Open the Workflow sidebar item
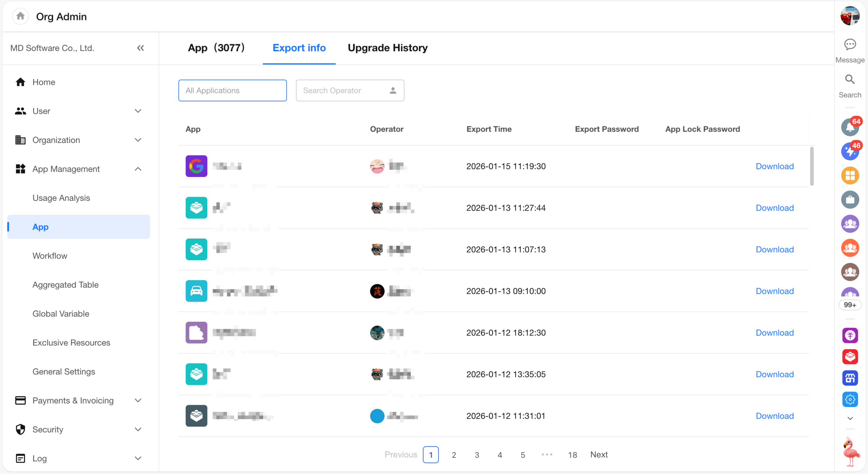 (x=50, y=256)
